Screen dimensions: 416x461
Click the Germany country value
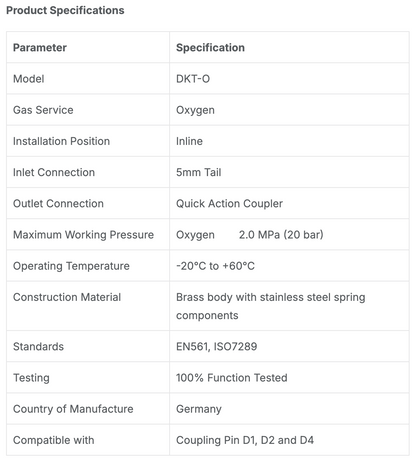tap(199, 409)
